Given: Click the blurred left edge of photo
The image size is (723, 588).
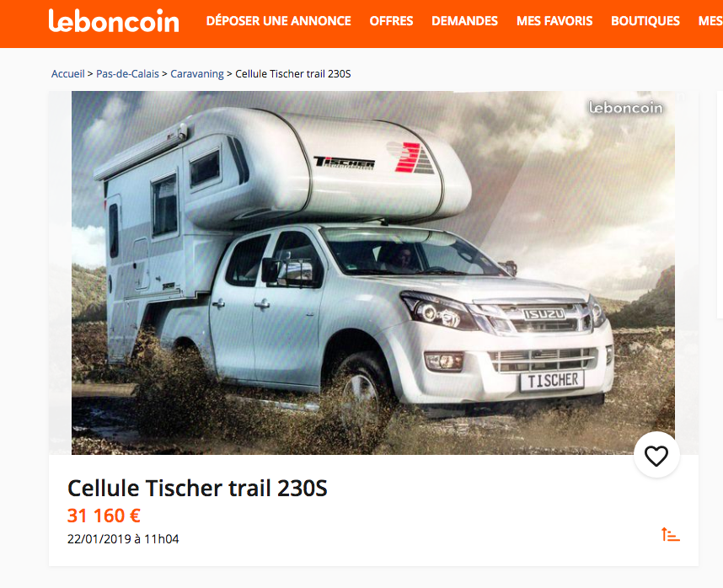Looking at the screenshot, I should [60, 273].
